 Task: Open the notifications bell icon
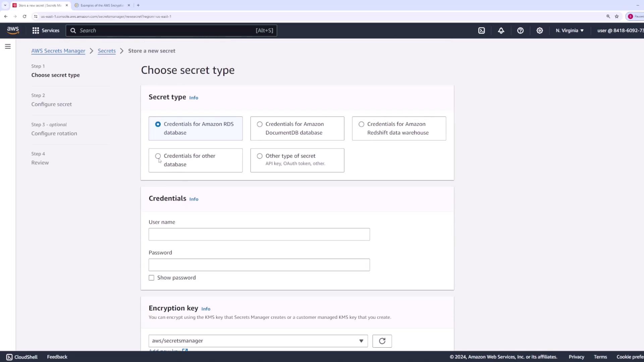[x=501, y=31]
